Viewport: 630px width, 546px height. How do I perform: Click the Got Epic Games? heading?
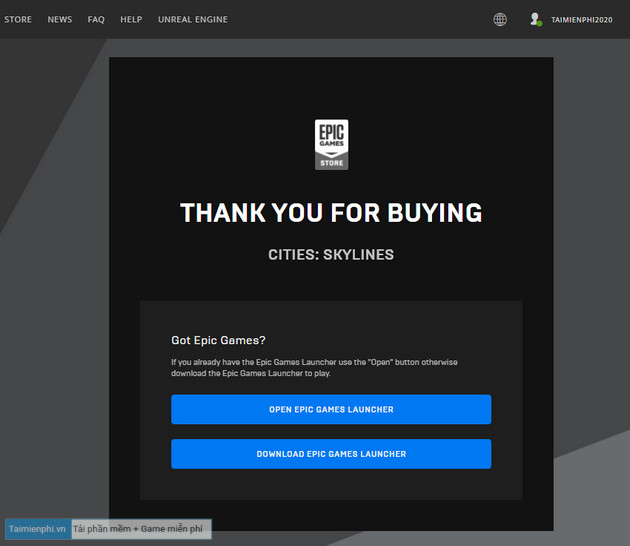[218, 340]
